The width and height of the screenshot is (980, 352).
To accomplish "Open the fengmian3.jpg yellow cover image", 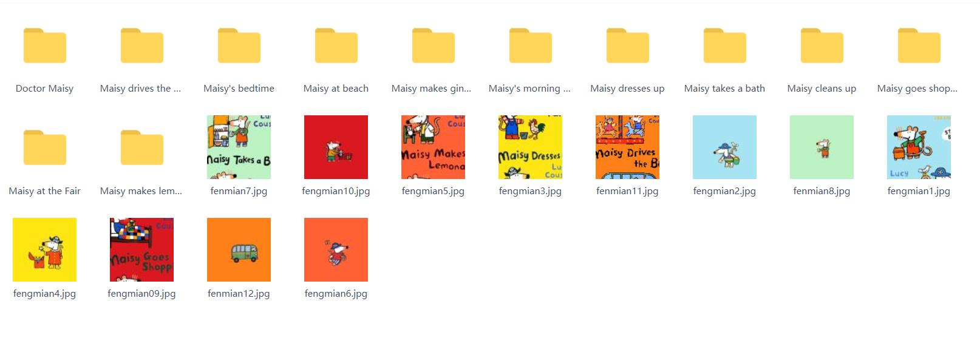I will [x=530, y=147].
